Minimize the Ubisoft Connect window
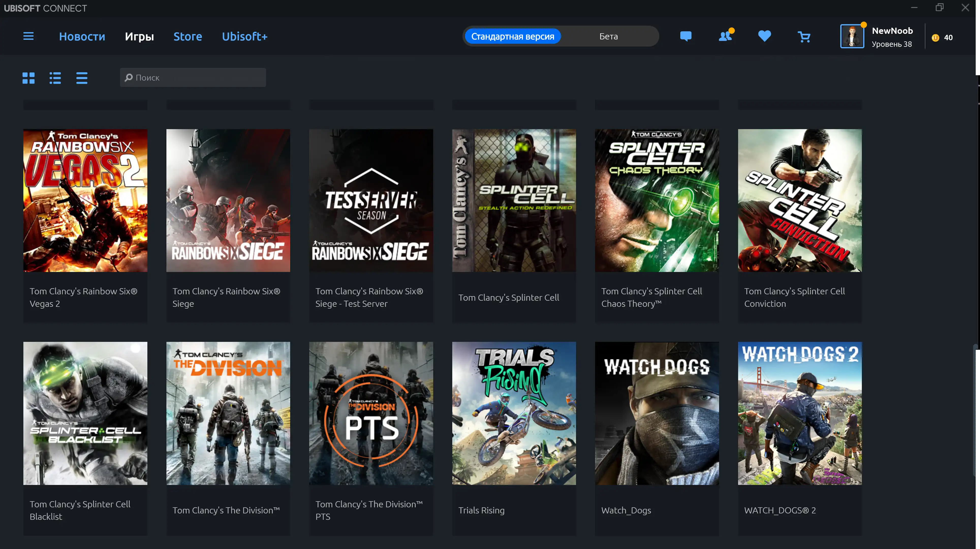Viewport: 980px width, 549px height. pos(914,8)
